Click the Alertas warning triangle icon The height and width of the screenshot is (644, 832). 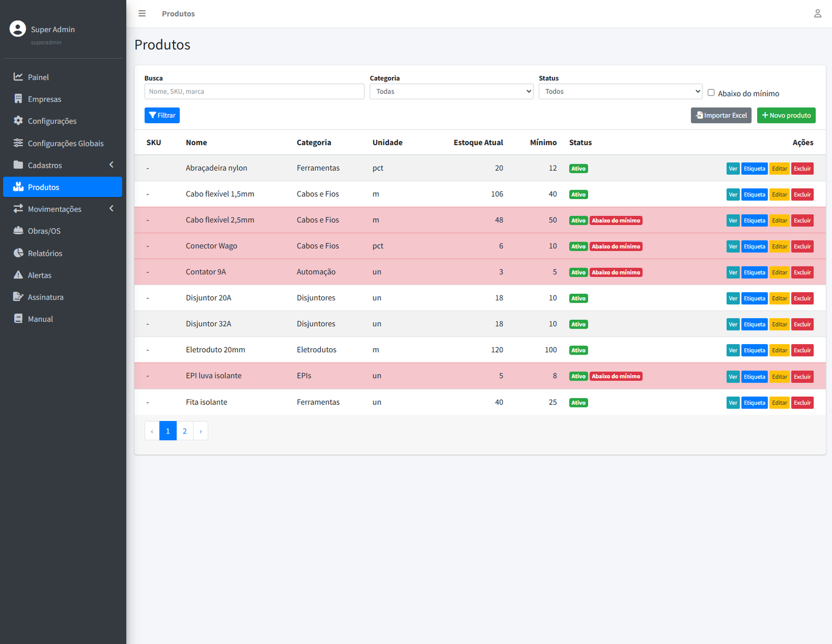18,275
